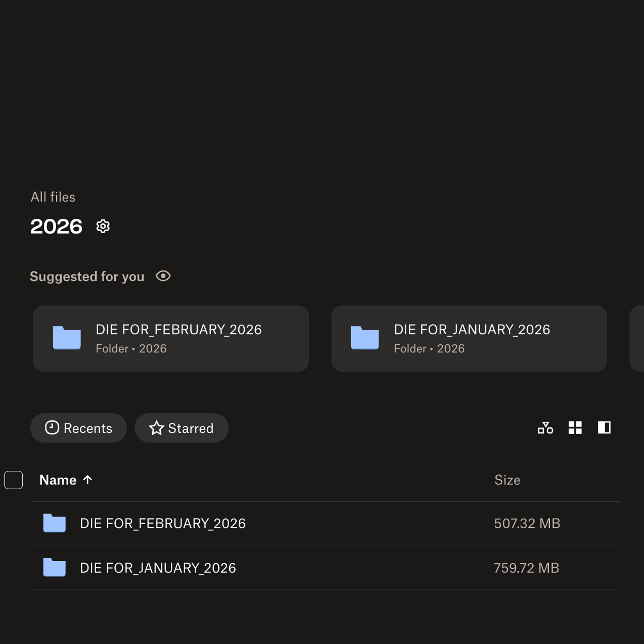Open folder settings via the gear icon

(102, 226)
